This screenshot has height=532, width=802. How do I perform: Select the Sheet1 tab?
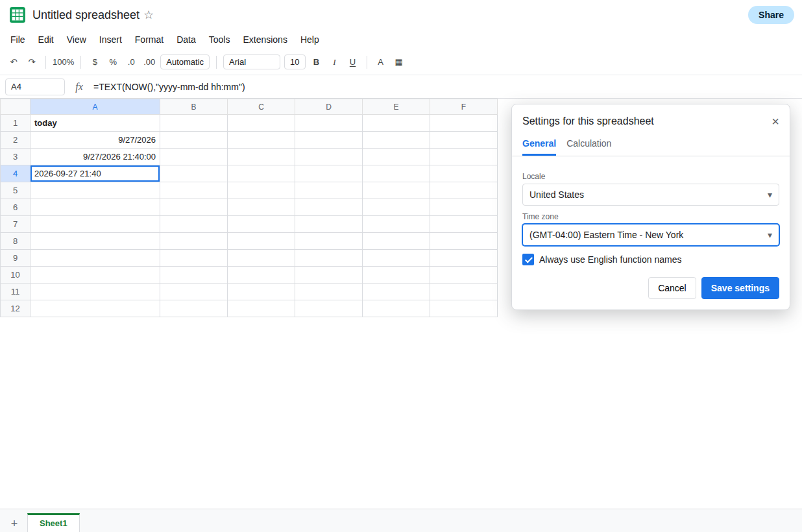[x=53, y=523]
